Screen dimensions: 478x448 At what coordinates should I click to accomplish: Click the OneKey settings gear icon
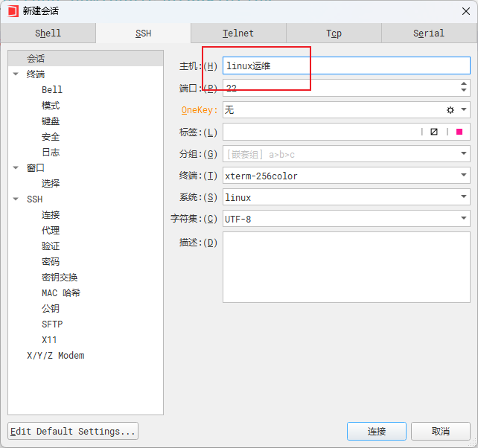(450, 110)
